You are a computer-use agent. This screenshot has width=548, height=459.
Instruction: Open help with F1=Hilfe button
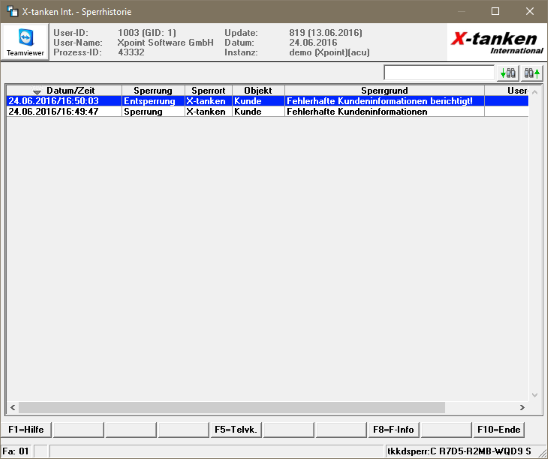pos(26,430)
